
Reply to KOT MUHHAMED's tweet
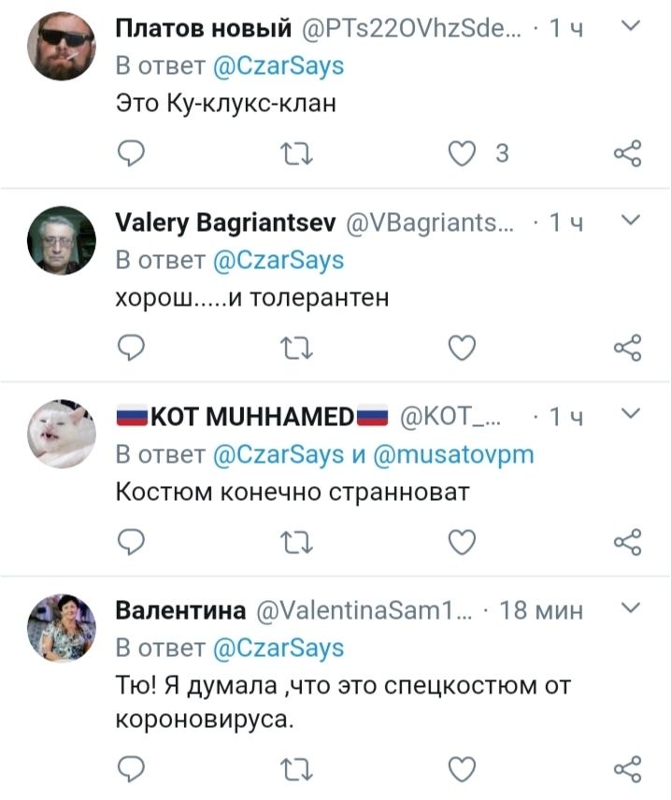133,541
